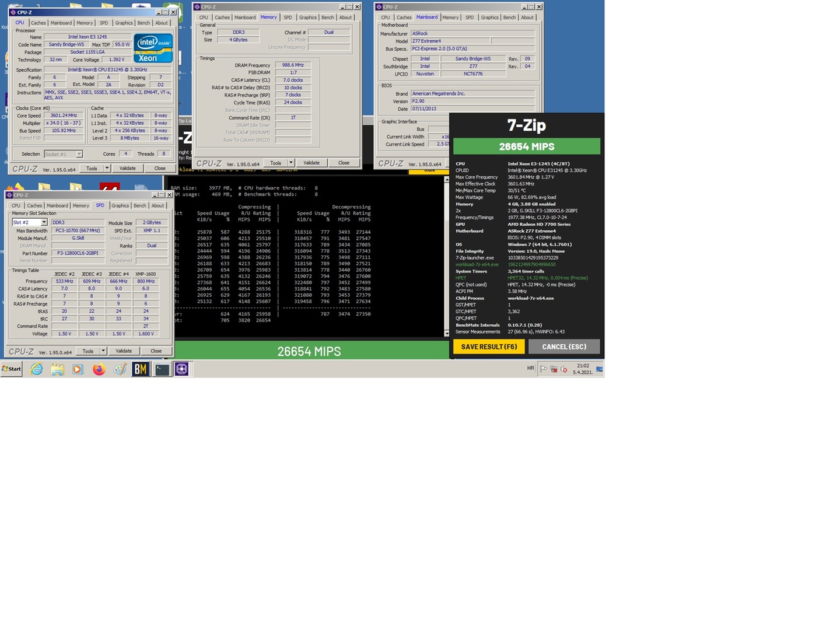Click the HR language indicator in taskbar
The image size is (840, 630).
(x=531, y=368)
